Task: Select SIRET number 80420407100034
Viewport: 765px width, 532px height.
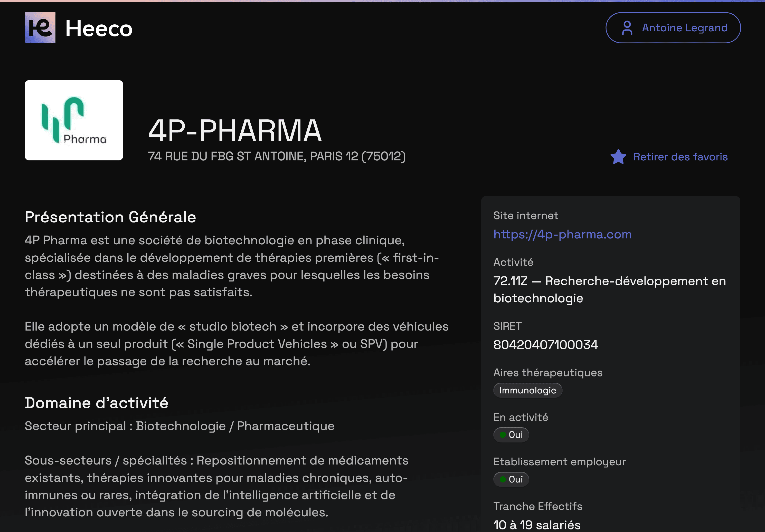Action: pos(546,345)
